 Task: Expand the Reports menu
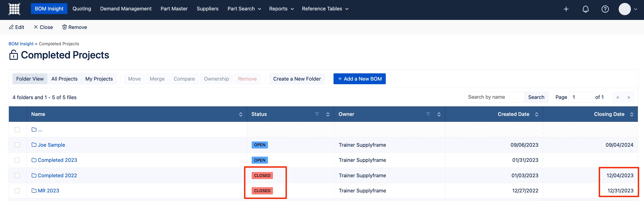(x=281, y=9)
